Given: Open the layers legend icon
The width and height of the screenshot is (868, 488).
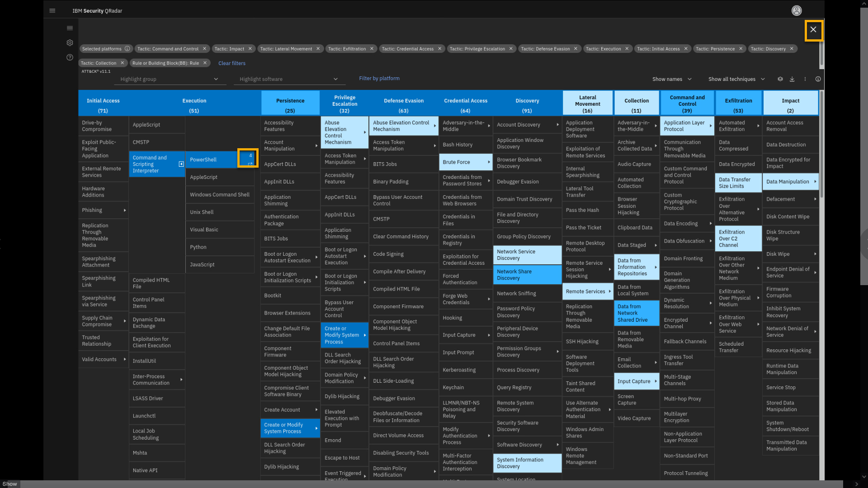Looking at the screenshot, I should tap(780, 79).
